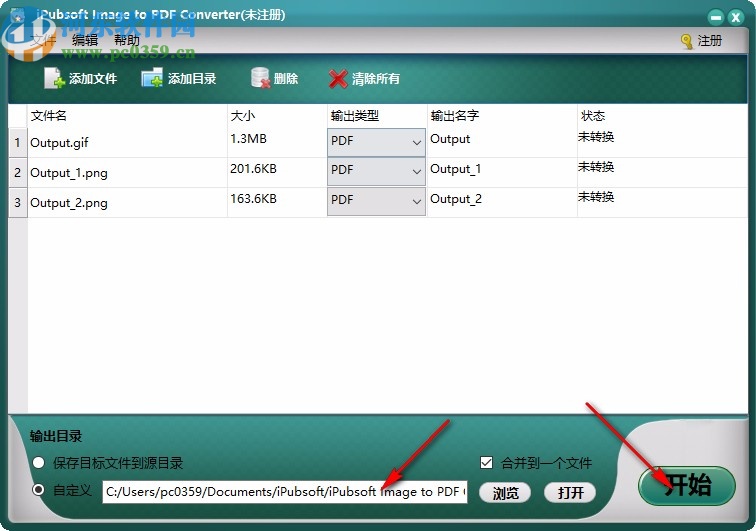Select 保存目标文件到源目录 radio option
The height and width of the screenshot is (531, 756).
click(39, 463)
